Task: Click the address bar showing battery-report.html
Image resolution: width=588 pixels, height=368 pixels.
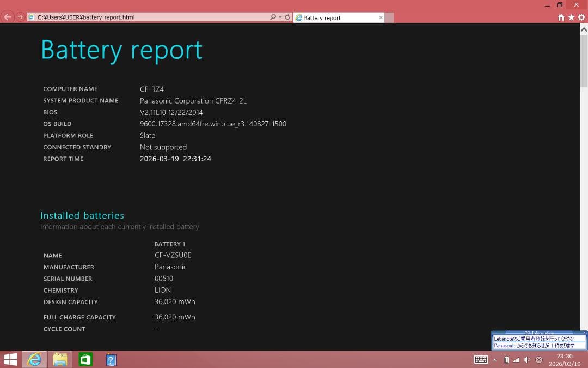Action: 148,17
